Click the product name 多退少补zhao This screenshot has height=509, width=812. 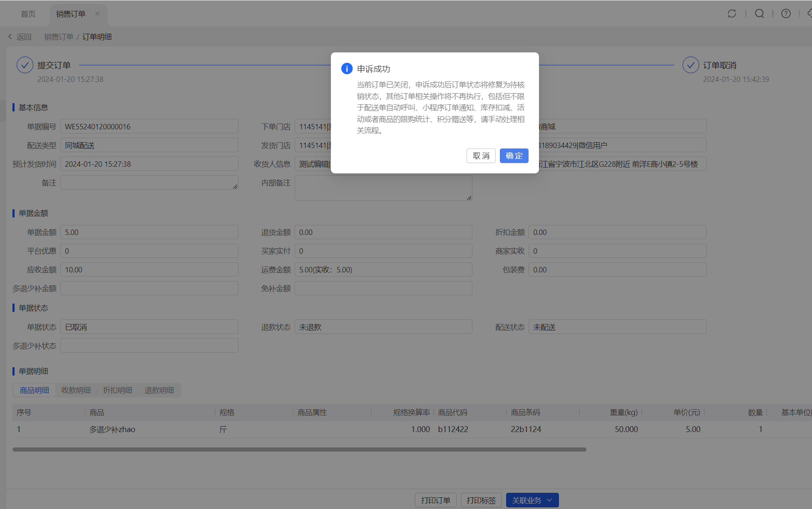[x=112, y=429]
